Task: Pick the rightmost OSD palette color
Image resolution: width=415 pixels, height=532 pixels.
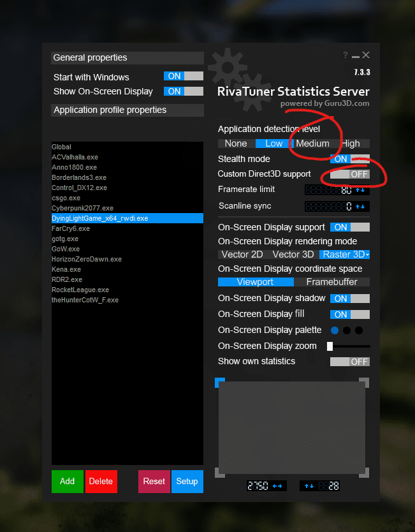Action: 359,330
